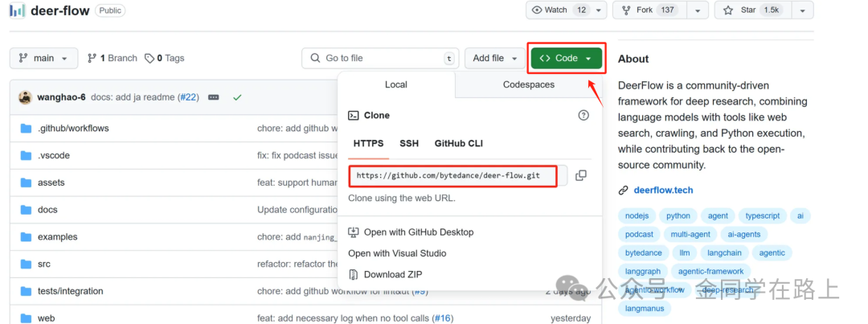Copy the clone URL with copy icon
868x324 pixels.
[x=581, y=175]
